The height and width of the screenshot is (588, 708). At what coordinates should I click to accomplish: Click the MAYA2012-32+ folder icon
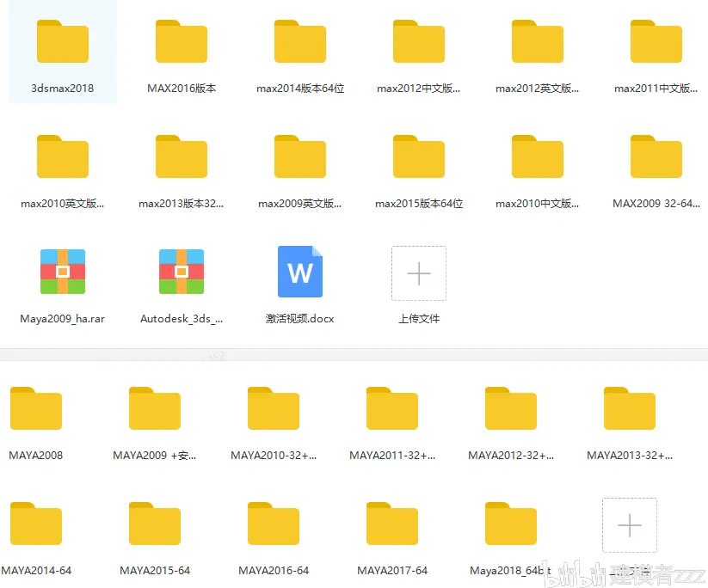pyautogui.click(x=511, y=408)
